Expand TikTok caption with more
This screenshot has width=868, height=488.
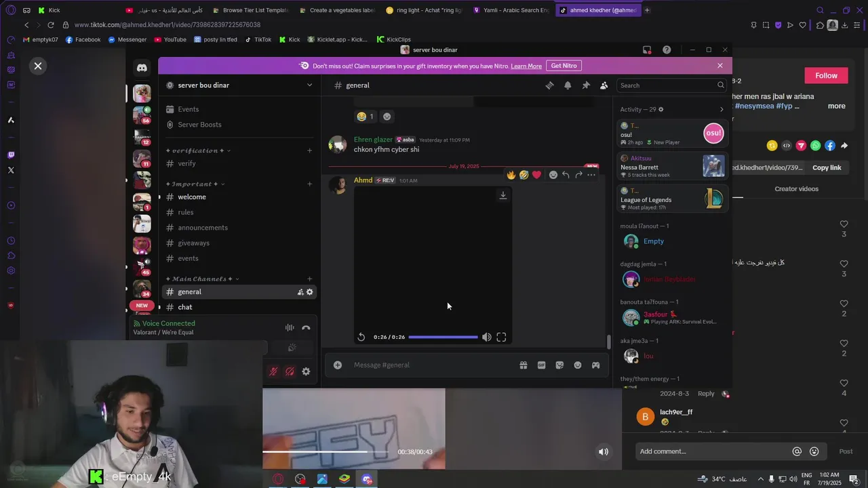click(836, 106)
